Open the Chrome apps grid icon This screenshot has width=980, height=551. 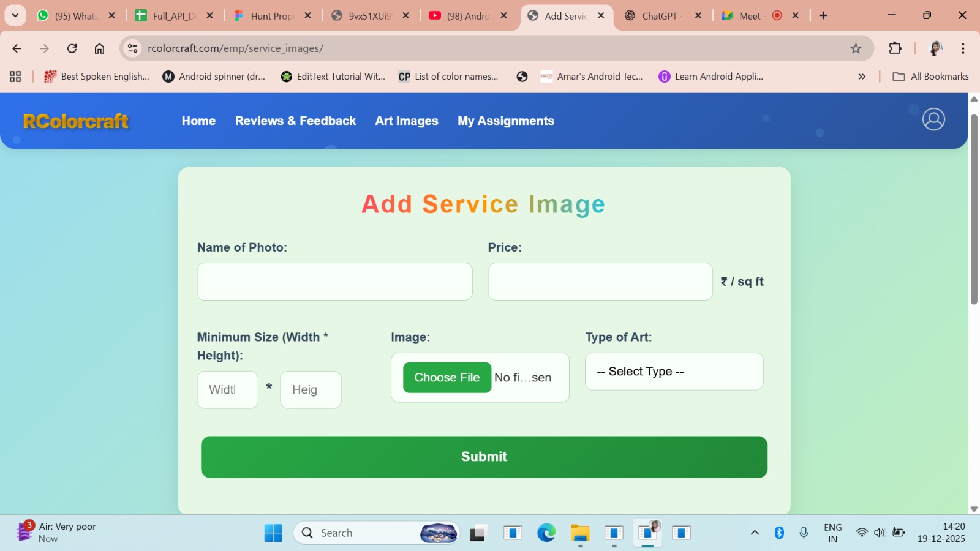click(x=15, y=77)
